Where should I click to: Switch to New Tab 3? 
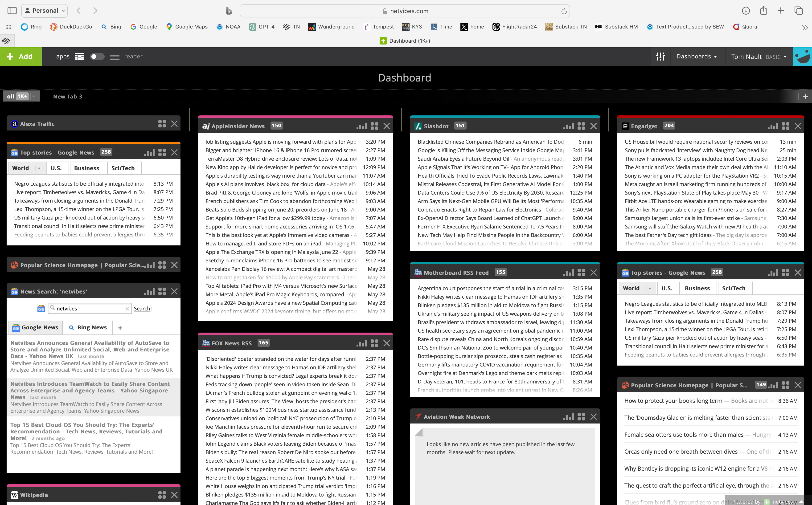[67, 96]
